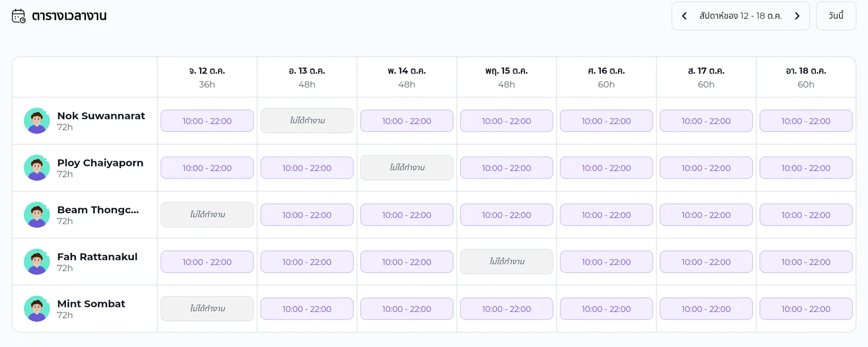This screenshot has width=868, height=347.
Task: Open the week range label 12 - 18 ต.ค.
Action: [741, 16]
